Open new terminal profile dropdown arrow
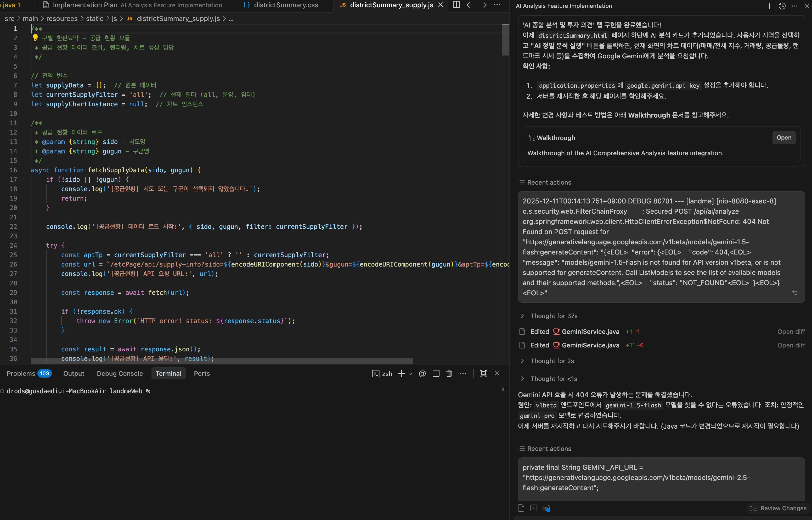The image size is (812, 520). click(410, 373)
